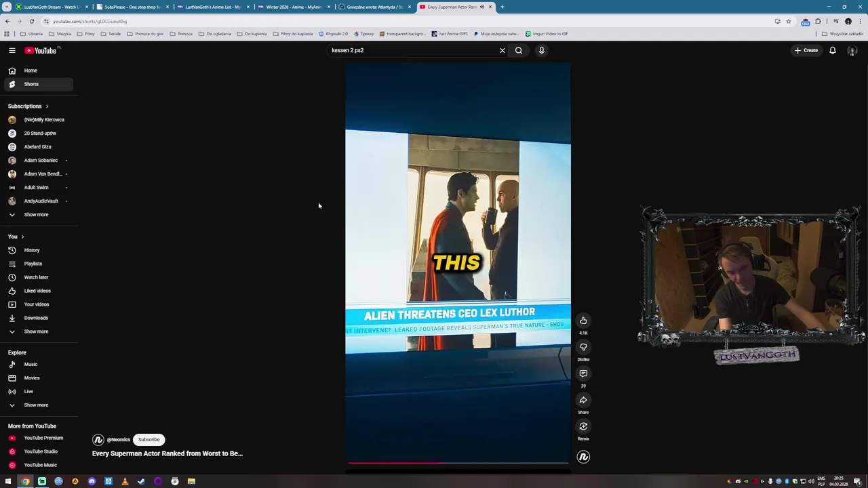Screen dimensions: 868x488
Task: Open the YouTube hamburger guide menu
Action: (x=12, y=50)
